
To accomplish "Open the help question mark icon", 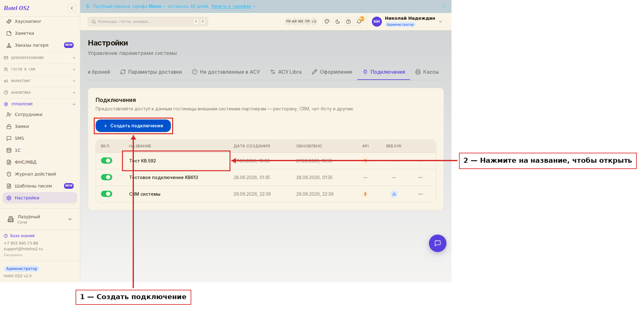I will [348, 22].
